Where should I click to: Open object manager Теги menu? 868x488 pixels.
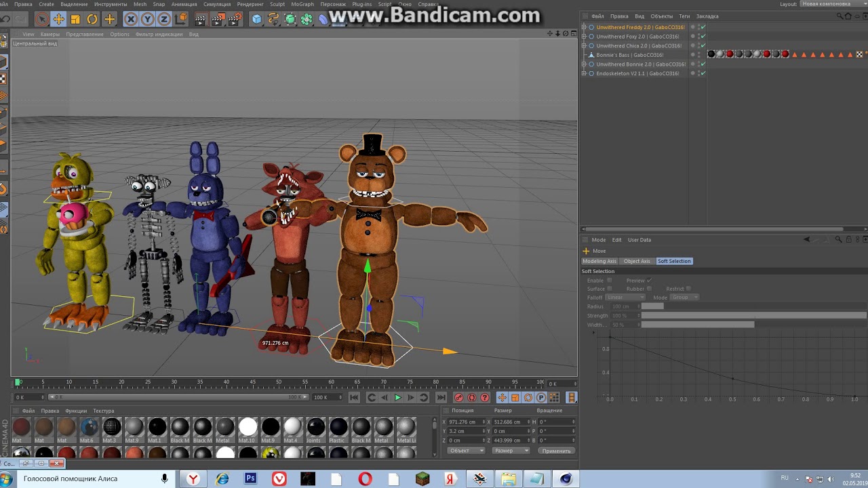tap(684, 16)
